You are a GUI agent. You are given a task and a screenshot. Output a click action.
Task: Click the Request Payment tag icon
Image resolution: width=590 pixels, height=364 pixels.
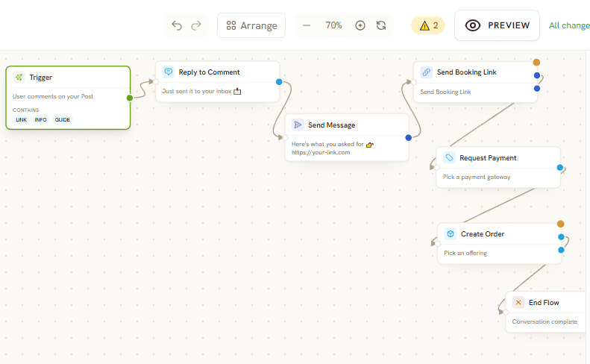coord(449,157)
